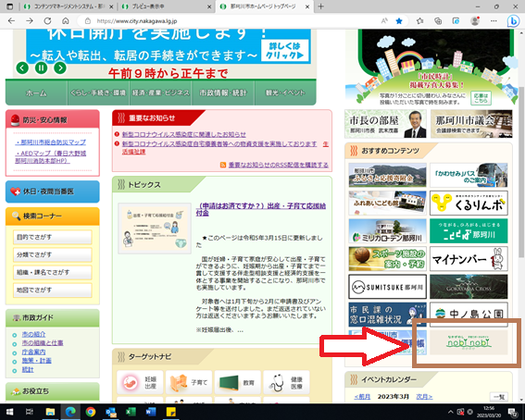Image resolution: width=525 pixels, height=420 pixels.
Task: Open くらし・手続き・環境 menu item
Action: (x=98, y=93)
